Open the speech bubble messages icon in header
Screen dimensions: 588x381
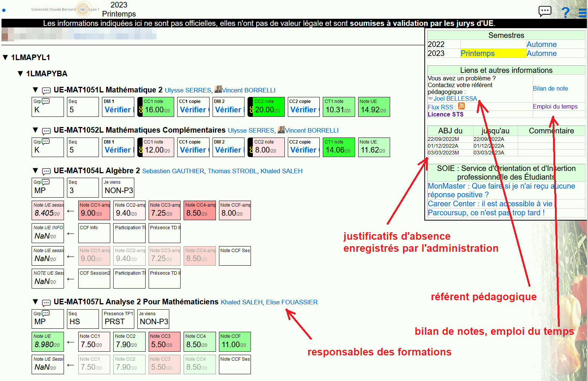tap(544, 11)
